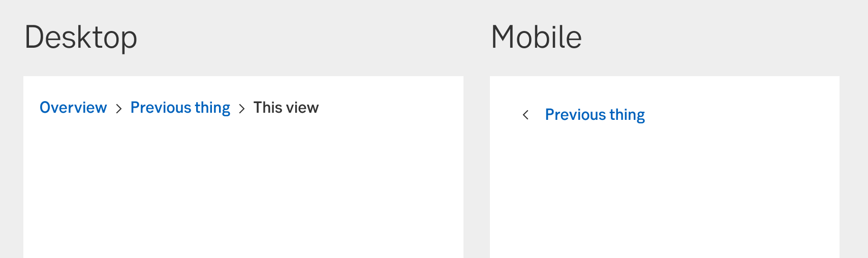Click the chevron right before This view

click(242, 108)
